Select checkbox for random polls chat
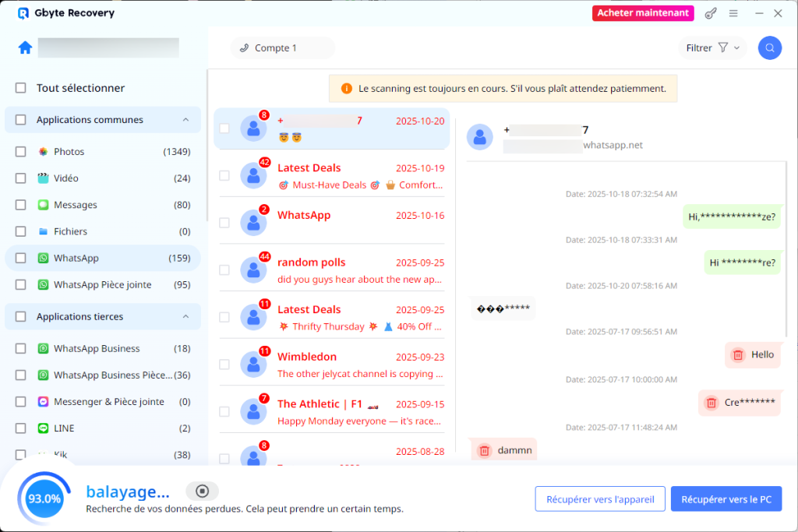Screen dimensions: 798x532 [x=224, y=270]
